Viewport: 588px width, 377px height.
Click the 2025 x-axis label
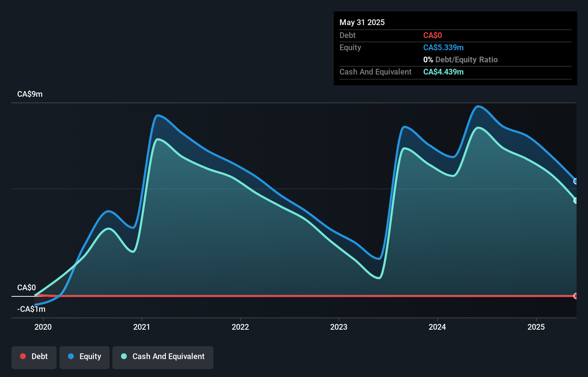tap(536, 327)
